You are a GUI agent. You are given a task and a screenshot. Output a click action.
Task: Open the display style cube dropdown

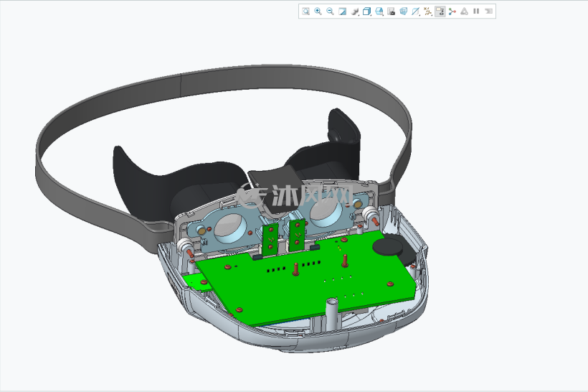coord(366,11)
